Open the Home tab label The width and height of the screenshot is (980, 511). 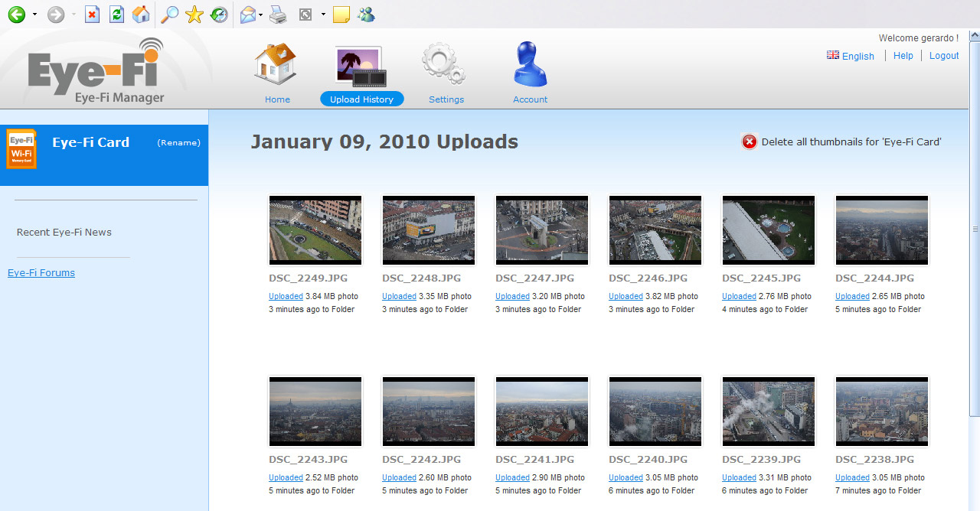[277, 99]
